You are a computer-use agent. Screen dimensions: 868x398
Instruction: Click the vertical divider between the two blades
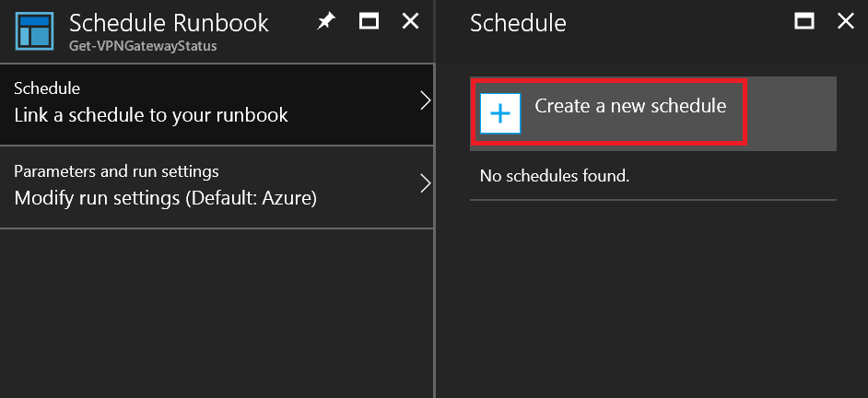point(435,276)
